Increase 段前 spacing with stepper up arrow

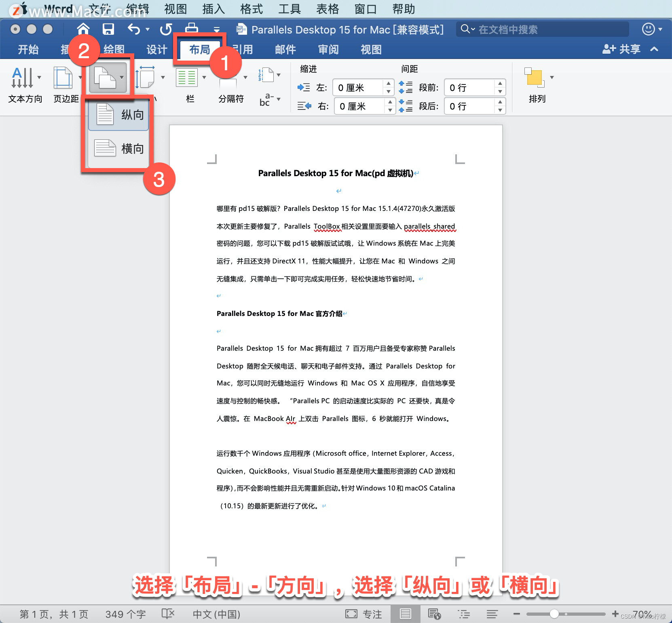[500, 83]
